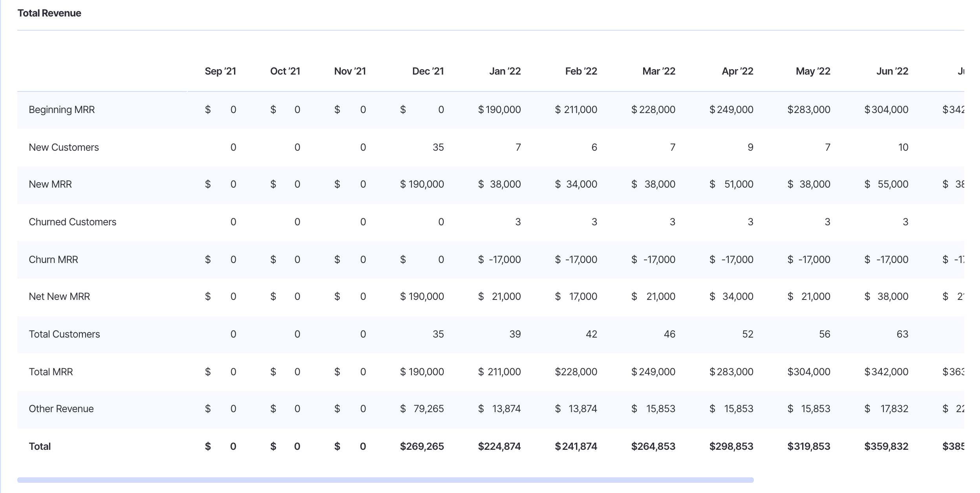
Task: Select the Churn MRR row label
Action: [x=53, y=260]
